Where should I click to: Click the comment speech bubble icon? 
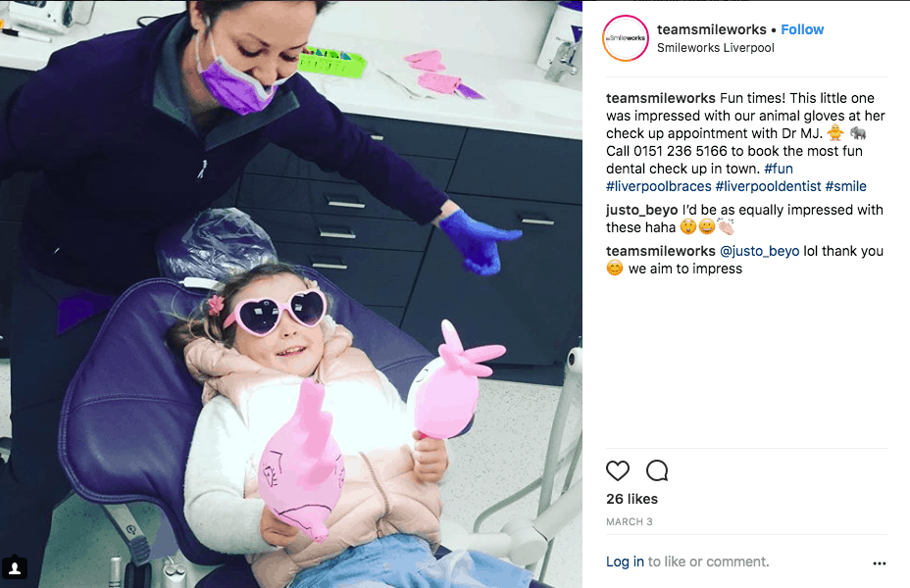coord(657,470)
